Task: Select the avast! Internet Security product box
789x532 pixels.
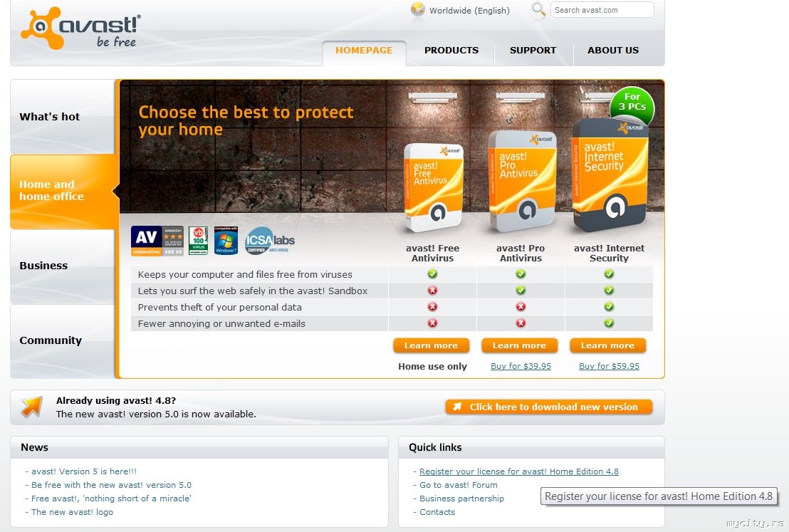Action: (610, 175)
